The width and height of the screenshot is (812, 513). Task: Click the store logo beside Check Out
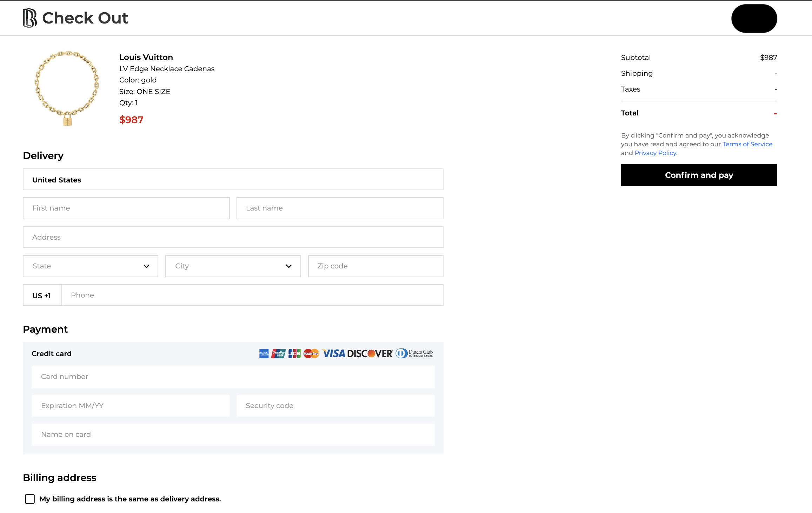coord(29,18)
